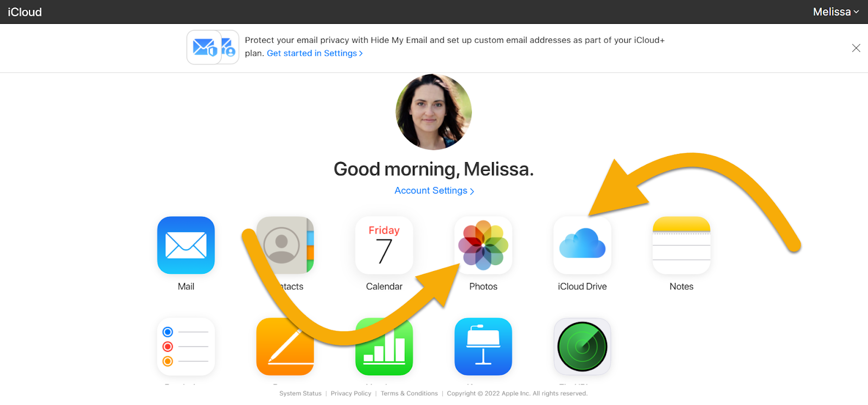Image resolution: width=868 pixels, height=405 pixels.
Task: Open the System Status footer link
Action: tap(301, 394)
